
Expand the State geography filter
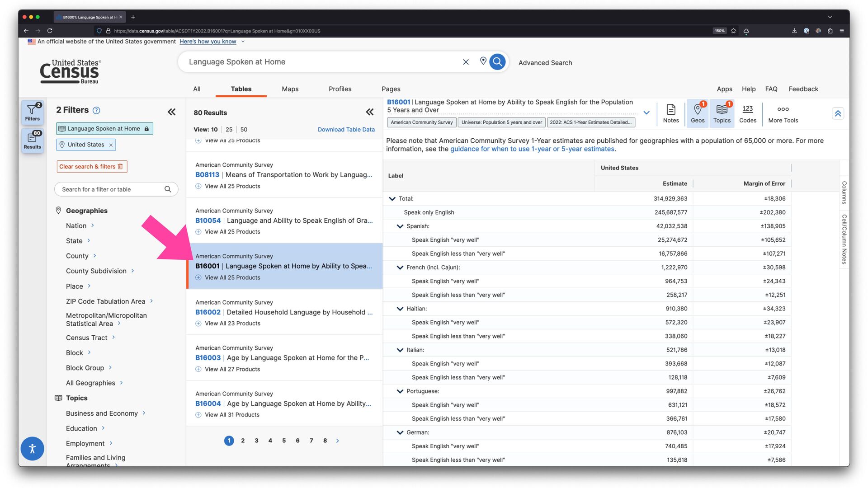(78, 241)
